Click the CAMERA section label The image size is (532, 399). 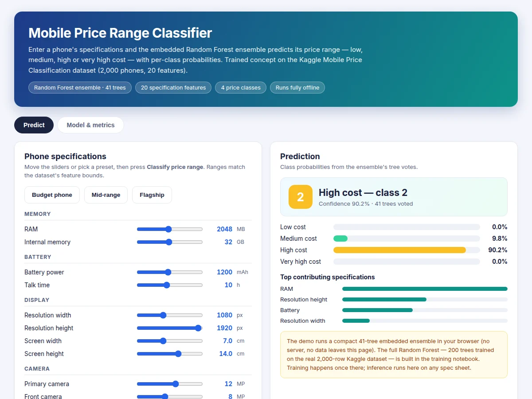pos(37,369)
